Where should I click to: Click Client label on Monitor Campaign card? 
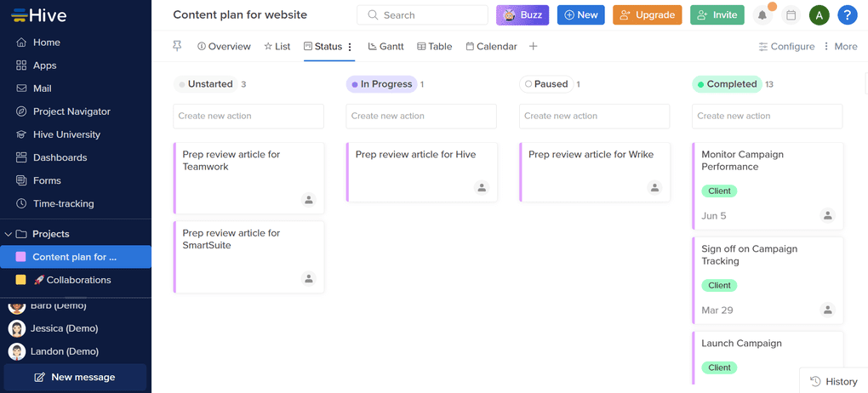(719, 191)
